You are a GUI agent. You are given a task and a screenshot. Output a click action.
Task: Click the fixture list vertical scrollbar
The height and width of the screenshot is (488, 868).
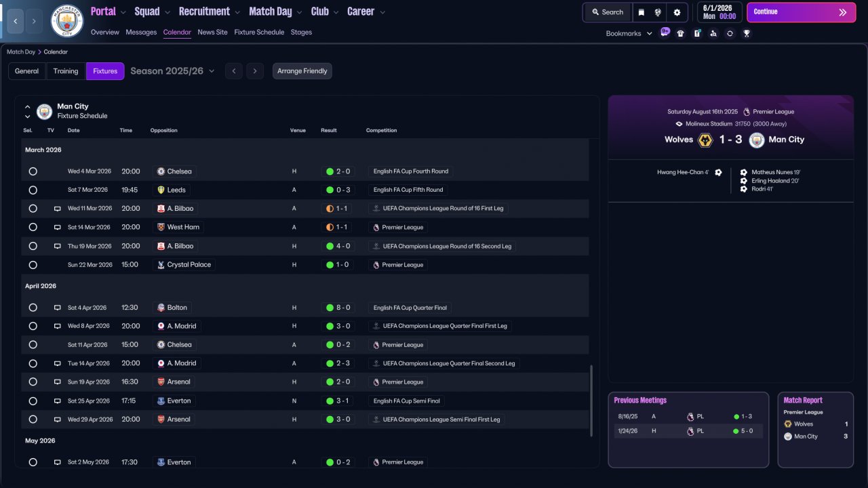coord(592,401)
